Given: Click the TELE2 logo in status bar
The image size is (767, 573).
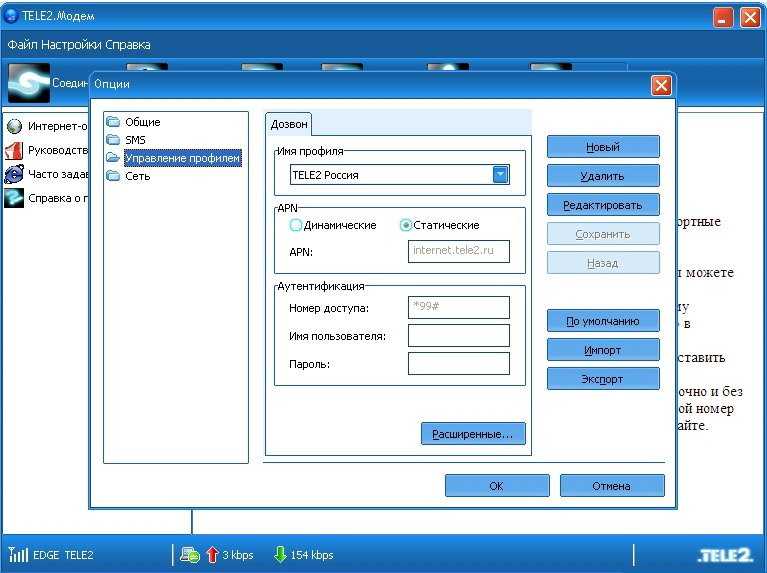Looking at the screenshot, I should tap(725, 555).
